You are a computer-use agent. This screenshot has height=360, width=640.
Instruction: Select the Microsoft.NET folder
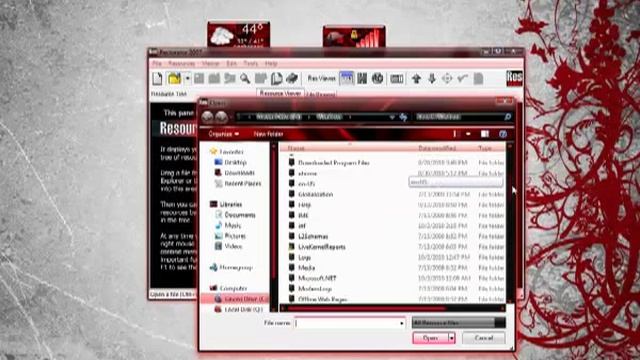pyautogui.click(x=317, y=279)
